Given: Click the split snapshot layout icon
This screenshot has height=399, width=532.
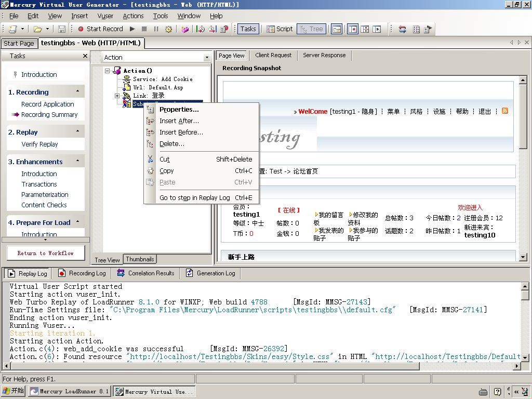Looking at the screenshot, I should pos(365,29).
